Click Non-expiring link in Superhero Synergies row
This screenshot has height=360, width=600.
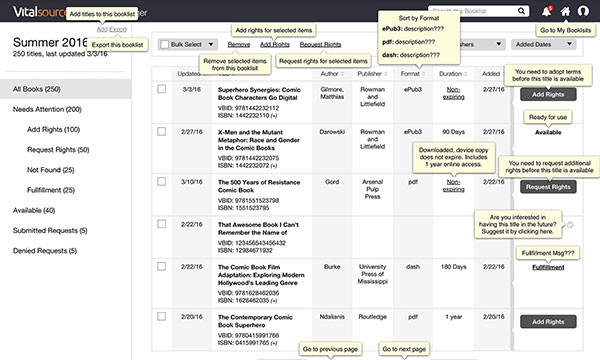(x=453, y=93)
